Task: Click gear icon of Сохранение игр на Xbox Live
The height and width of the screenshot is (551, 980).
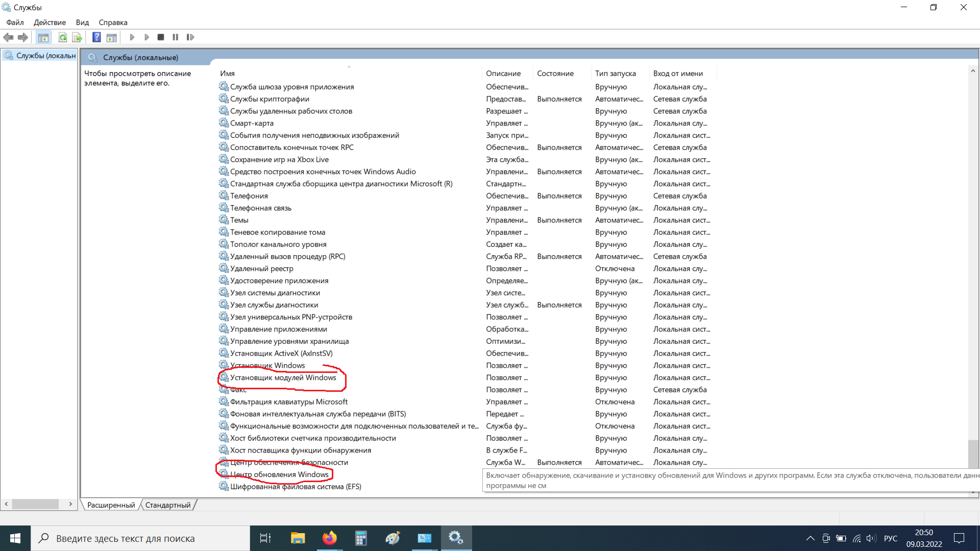Action: click(224, 159)
